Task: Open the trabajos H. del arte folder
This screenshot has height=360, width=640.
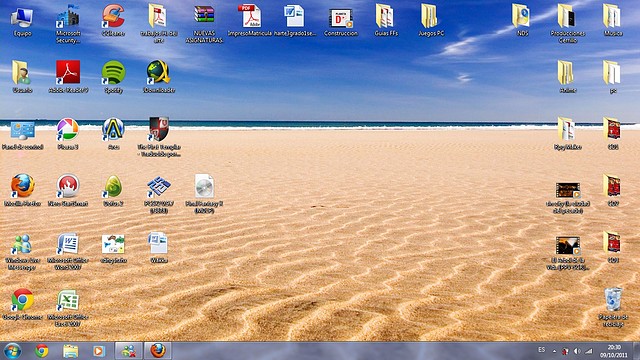Action: [158, 16]
